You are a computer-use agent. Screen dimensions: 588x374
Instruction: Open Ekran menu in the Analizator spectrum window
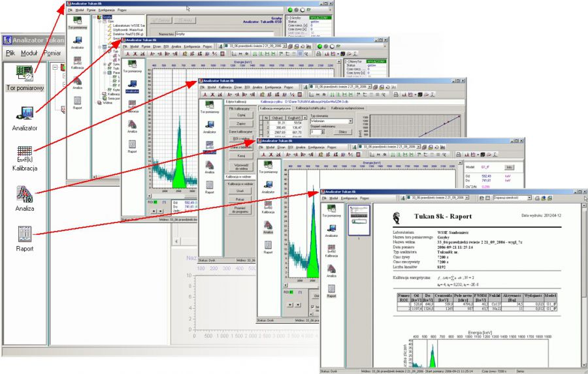(x=156, y=46)
